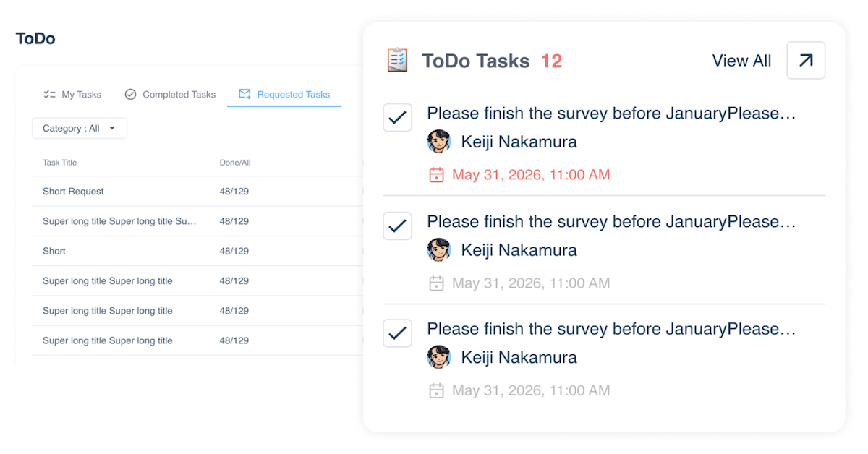
Task: Click the calendar icon on the second task
Action: click(436, 283)
